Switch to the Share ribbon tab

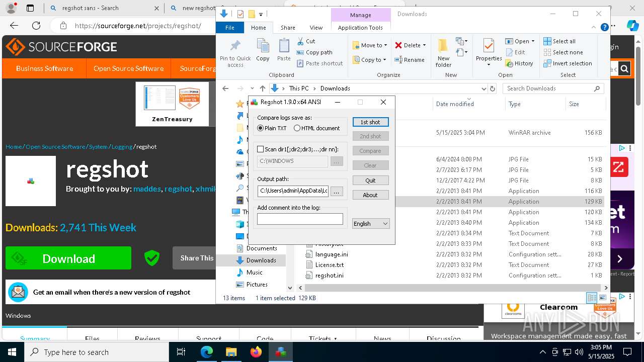288,28
